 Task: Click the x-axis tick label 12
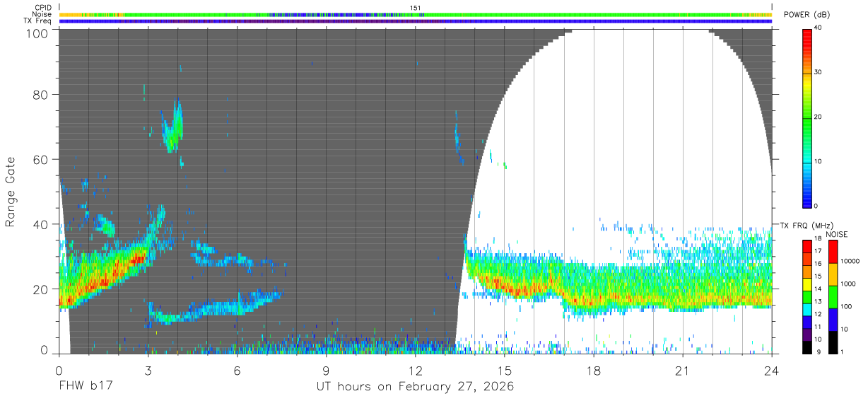tap(415, 371)
